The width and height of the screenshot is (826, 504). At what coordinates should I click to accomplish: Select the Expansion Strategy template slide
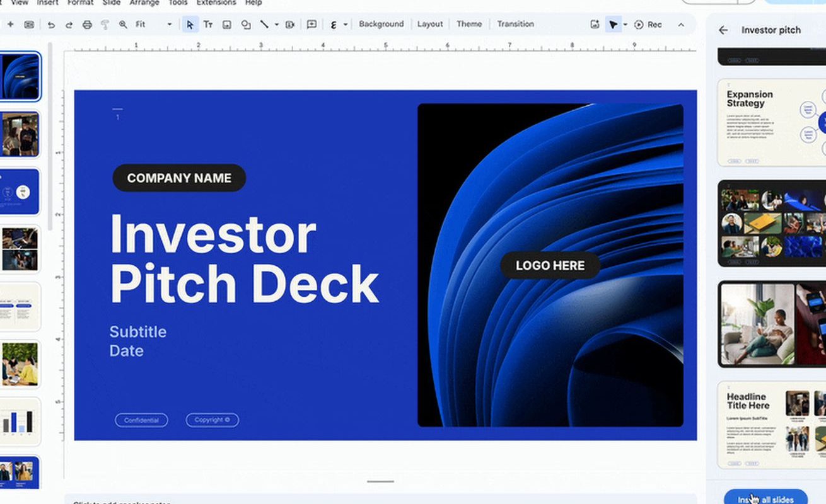pos(772,123)
